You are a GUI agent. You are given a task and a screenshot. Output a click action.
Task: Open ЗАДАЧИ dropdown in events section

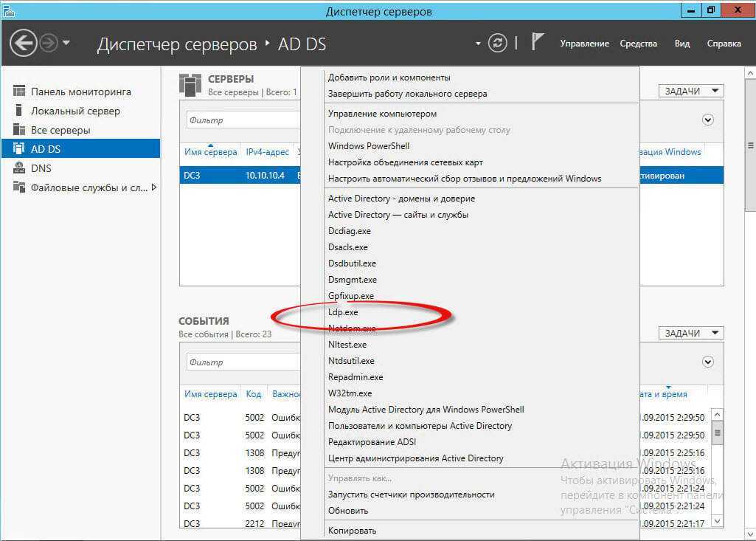[x=691, y=333]
